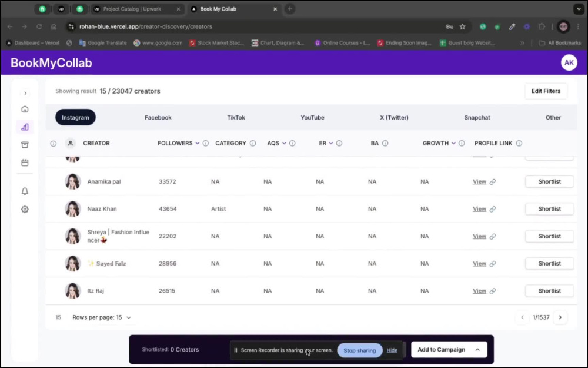The height and width of the screenshot is (368, 588).
Task: Switch to the YouTube tab
Action: pyautogui.click(x=312, y=118)
